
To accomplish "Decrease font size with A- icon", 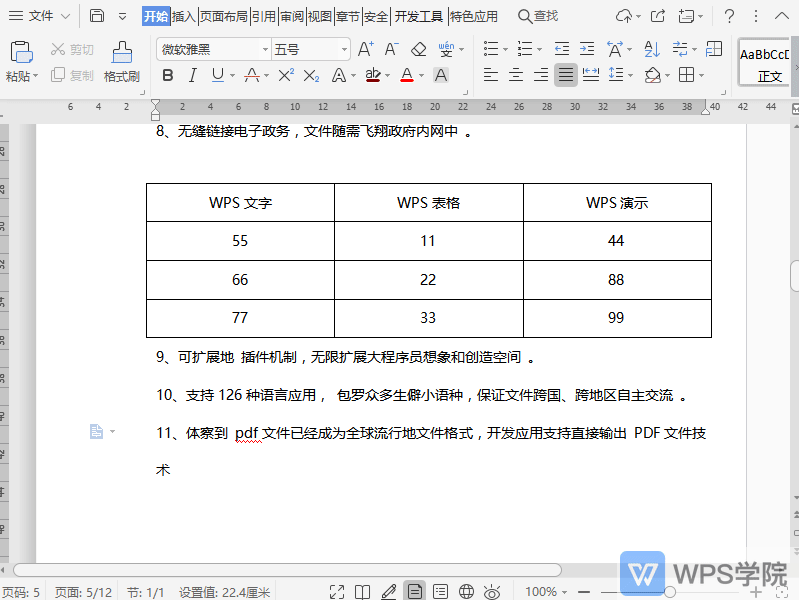I will [x=391, y=49].
